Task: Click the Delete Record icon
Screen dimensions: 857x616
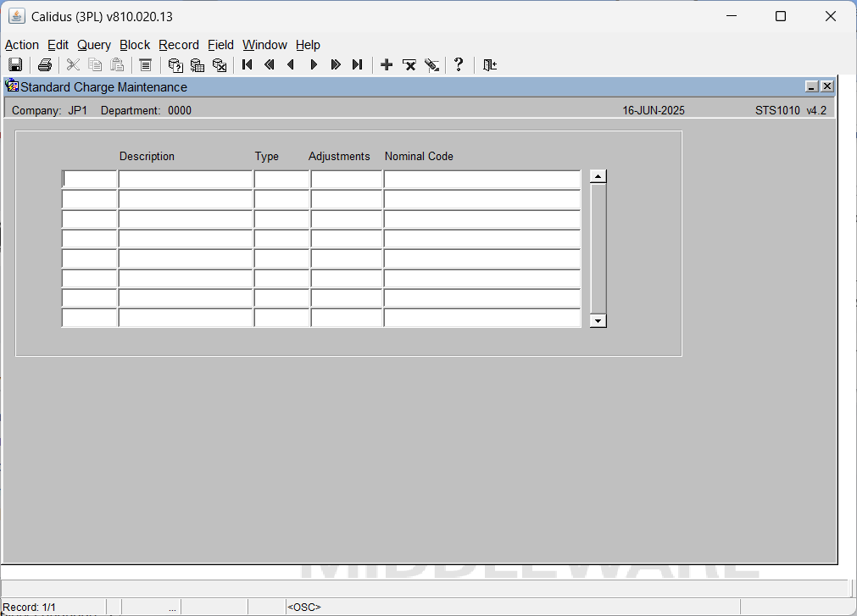Action: [409, 65]
